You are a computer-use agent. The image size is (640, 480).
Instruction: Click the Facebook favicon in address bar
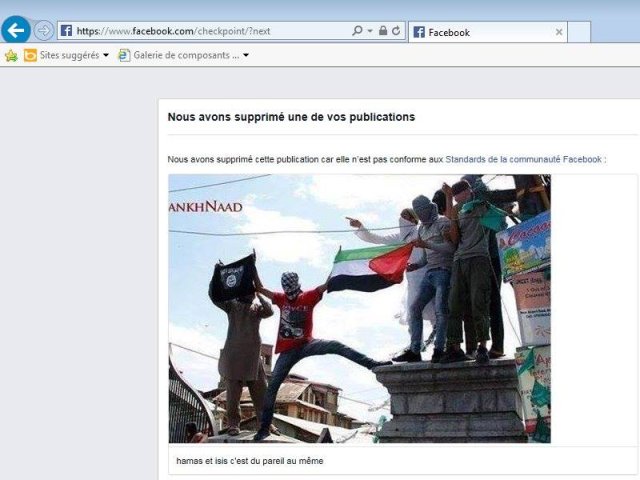(67, 31)
